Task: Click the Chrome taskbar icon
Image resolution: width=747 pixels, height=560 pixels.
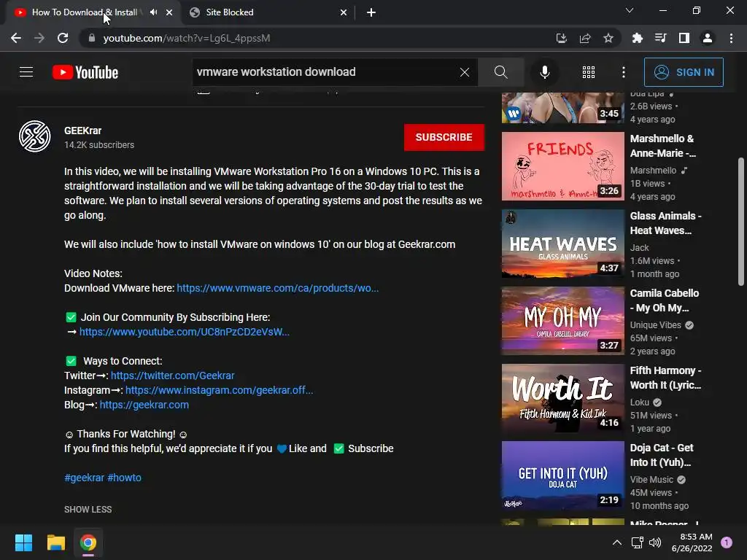Action: (x=88, y=542)
